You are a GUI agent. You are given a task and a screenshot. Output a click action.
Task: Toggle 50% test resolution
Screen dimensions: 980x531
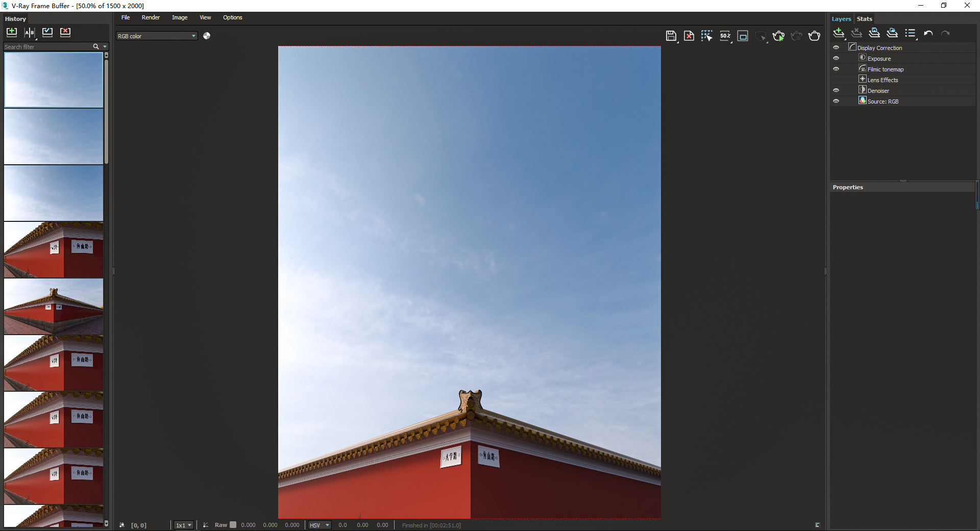725,36
